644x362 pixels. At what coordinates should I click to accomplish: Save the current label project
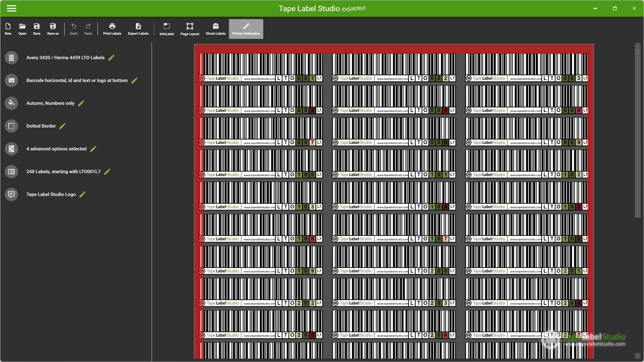pyautogui.click(x=36, y=29)
